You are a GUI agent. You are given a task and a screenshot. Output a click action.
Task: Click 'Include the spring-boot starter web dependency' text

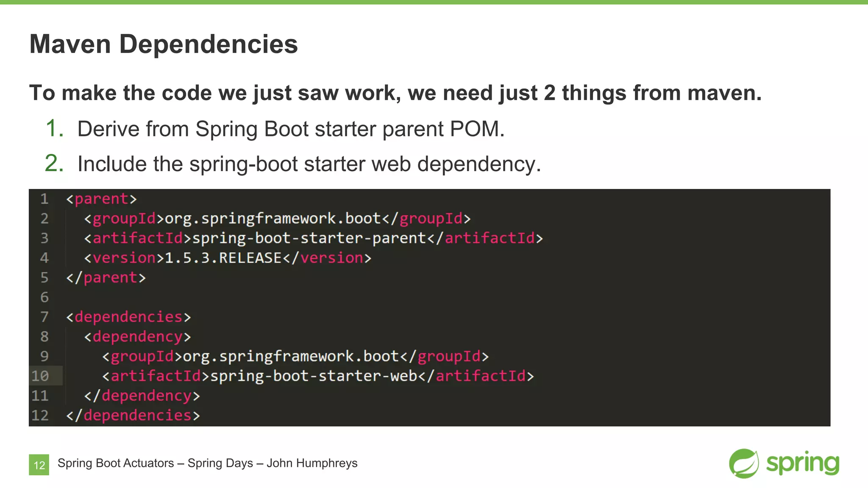[309, 164]
